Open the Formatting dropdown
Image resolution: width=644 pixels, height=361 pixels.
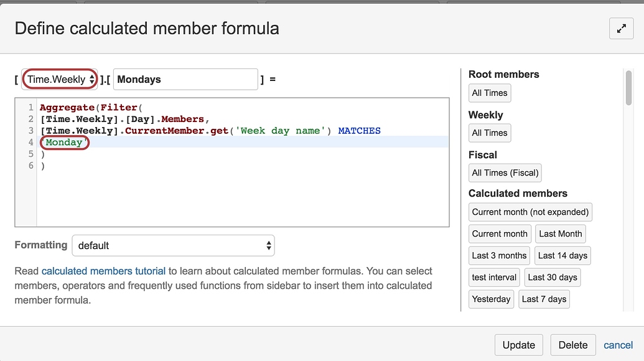[x=172, y=246]
